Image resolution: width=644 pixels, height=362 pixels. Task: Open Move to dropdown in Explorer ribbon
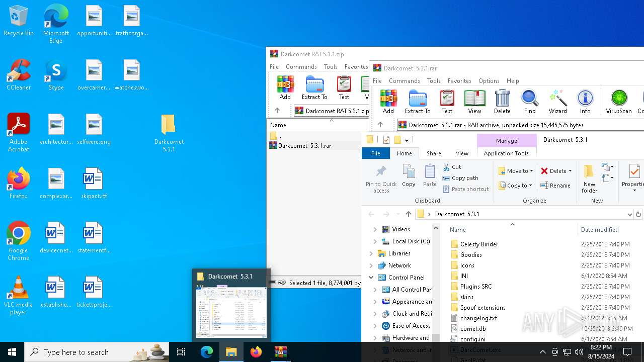(516, 171)
